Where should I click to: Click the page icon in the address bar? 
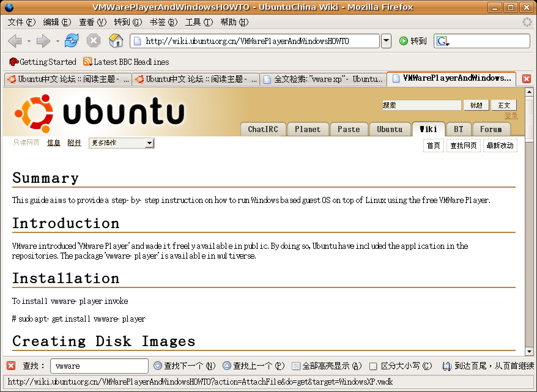(138, 41)
